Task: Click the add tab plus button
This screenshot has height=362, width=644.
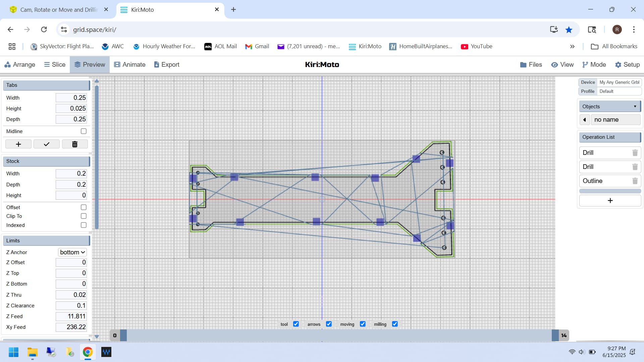Action: coord(18,144)
